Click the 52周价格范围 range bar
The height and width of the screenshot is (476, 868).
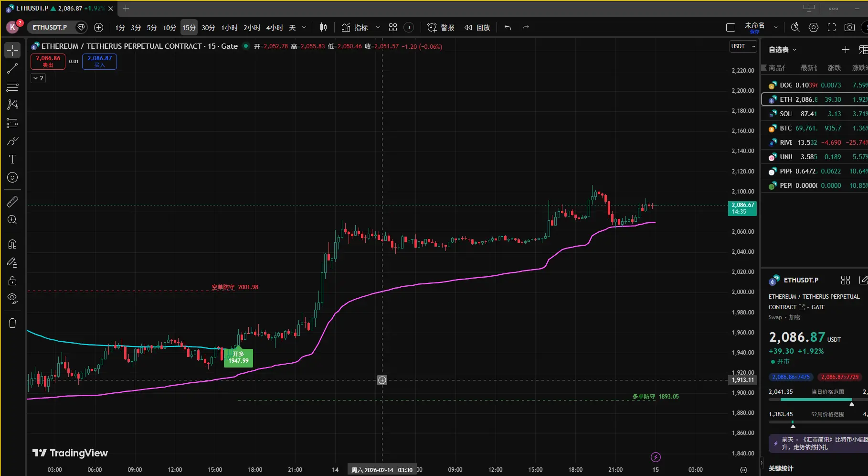tap(818, 422)
